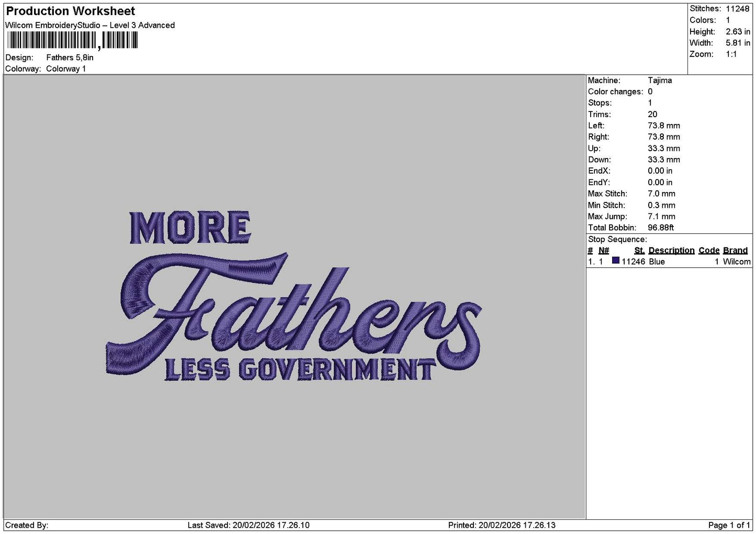Click the blue thread color swatch

pyautogui.click(x=616, y=260)
